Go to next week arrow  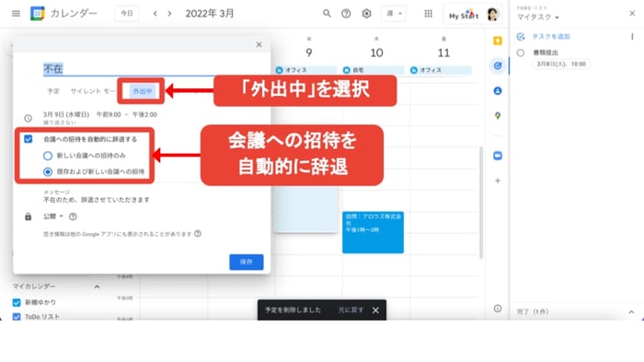(x=169, y=14)
